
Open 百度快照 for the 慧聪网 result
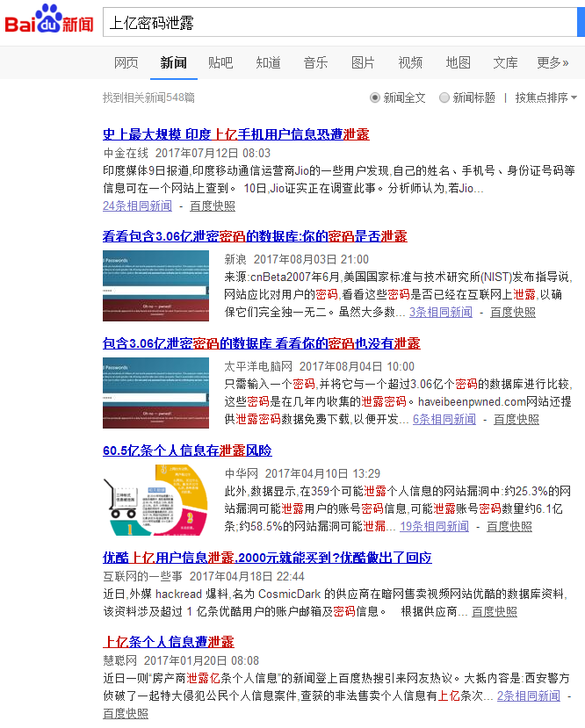click(126, 714)
